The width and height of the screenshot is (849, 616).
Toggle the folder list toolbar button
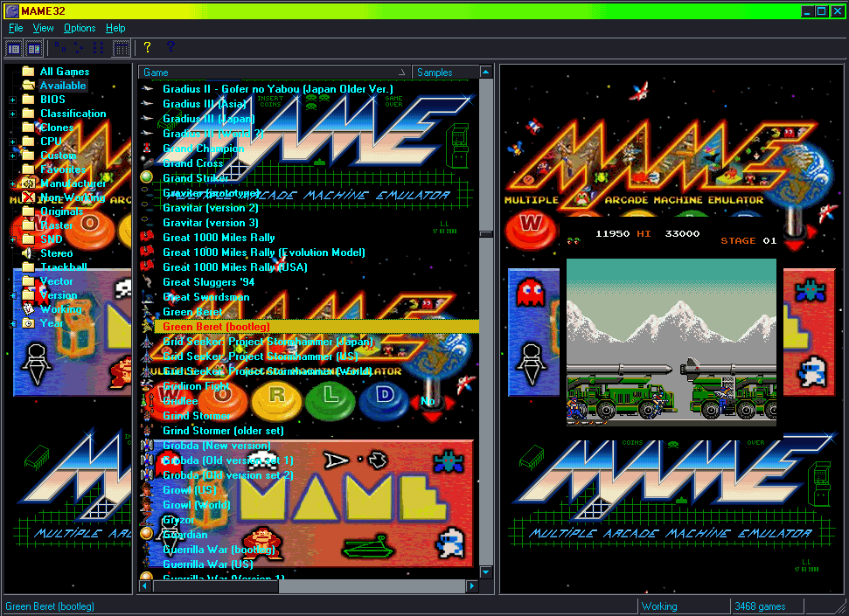tap(14, 49)
